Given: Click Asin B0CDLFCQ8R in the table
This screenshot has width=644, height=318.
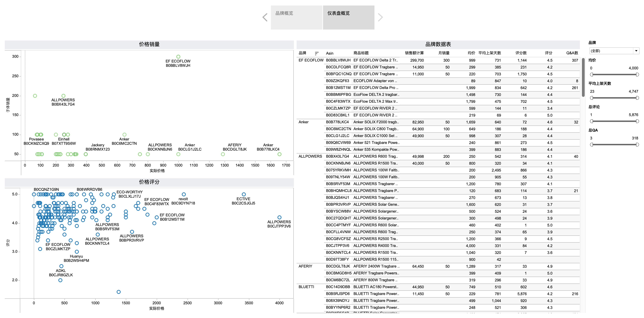Looking at the screenshot, I should click(x=338, y=67).
